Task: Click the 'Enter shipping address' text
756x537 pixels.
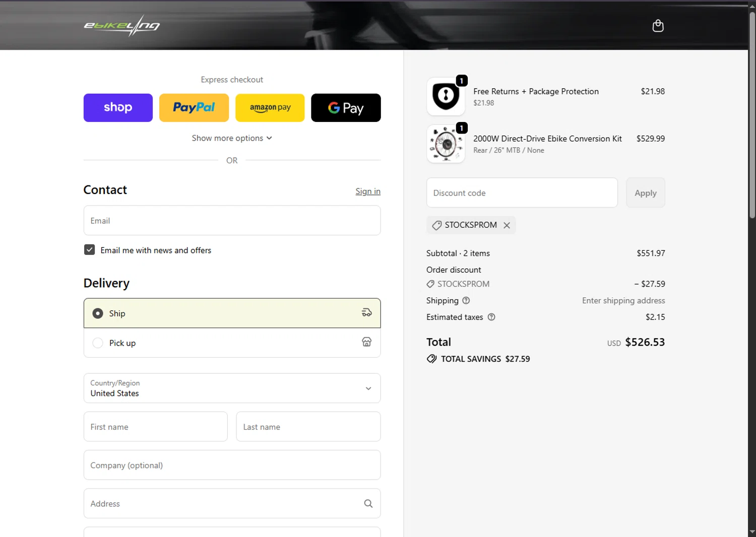Action: 623,301
